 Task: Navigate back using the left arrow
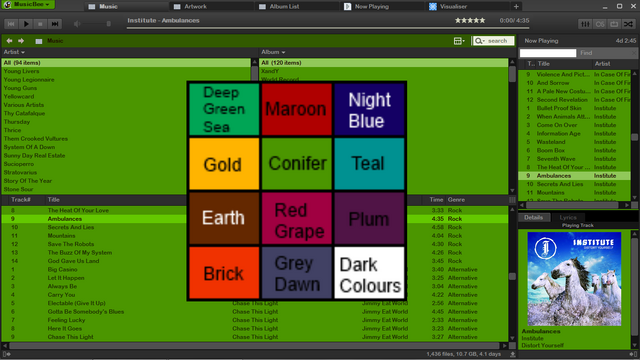(9, 41)
